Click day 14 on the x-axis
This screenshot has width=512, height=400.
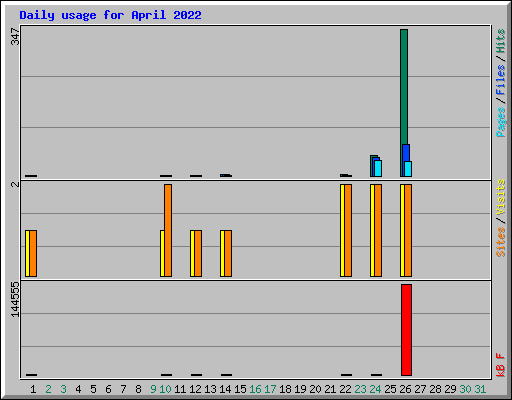click(x=225, y=389)
